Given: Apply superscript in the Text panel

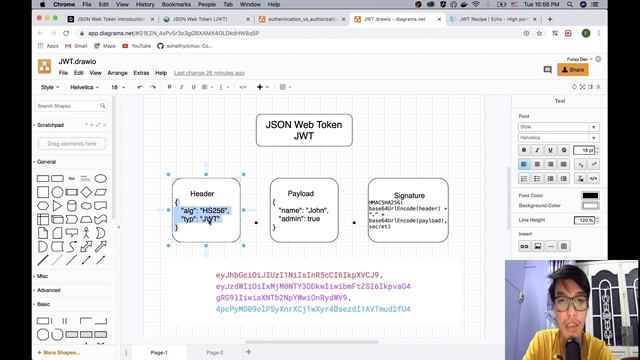Looking at the screenshot, I should [593, 164].
